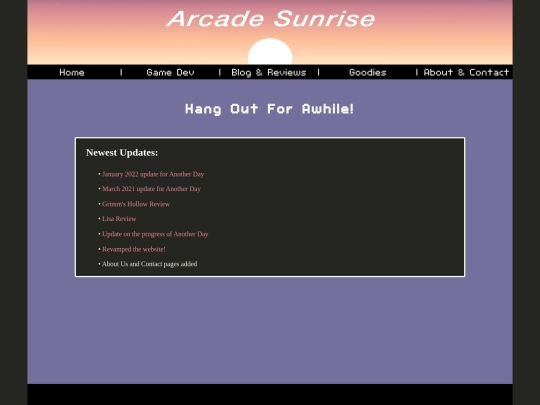Visit the About & Contact page
Image resolution: width=540 pixels, height=405 pixels.
click(x=466, y=72)
